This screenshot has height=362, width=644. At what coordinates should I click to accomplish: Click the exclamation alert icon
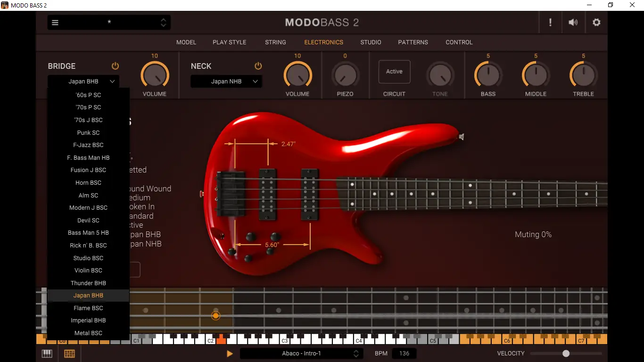pos(550,23)
